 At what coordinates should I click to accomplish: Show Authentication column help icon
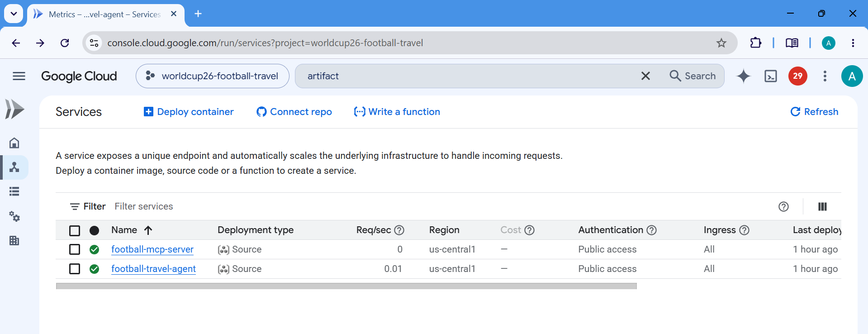pyautogui.click(x=651, y=230)
